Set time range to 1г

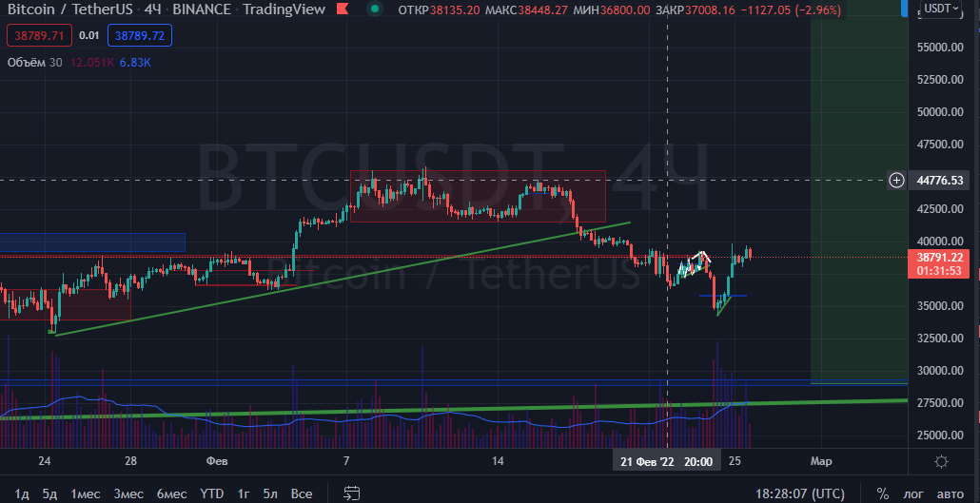tap(244, 493)
